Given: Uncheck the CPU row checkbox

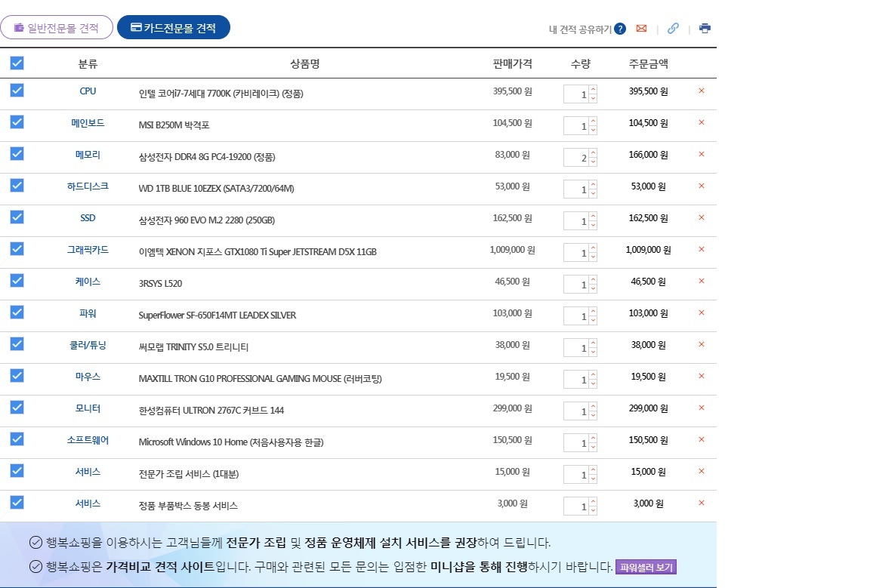Looking at the screenshot, I should (17, 90).
